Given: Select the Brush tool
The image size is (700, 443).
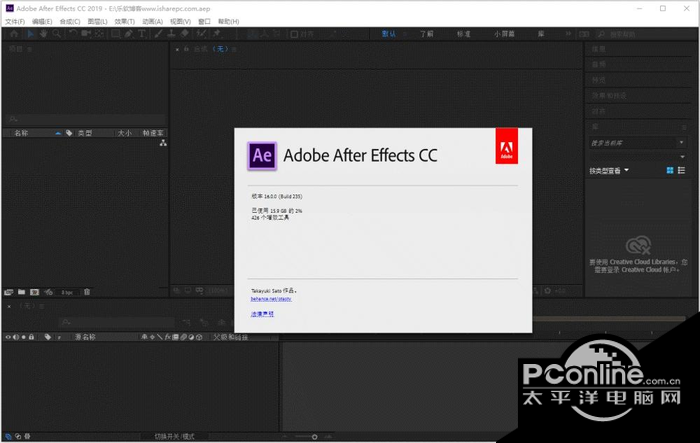Looking at the screenshot, I should pyautogui.click(x=158, y=34).
